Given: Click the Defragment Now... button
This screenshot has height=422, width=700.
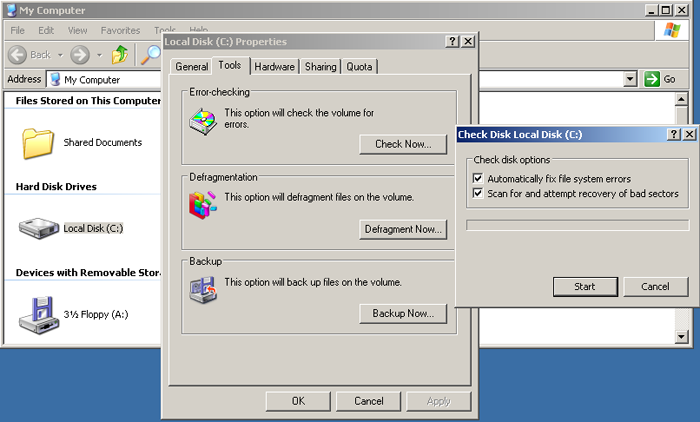Looking at the screenshot, I should point(403,229).
